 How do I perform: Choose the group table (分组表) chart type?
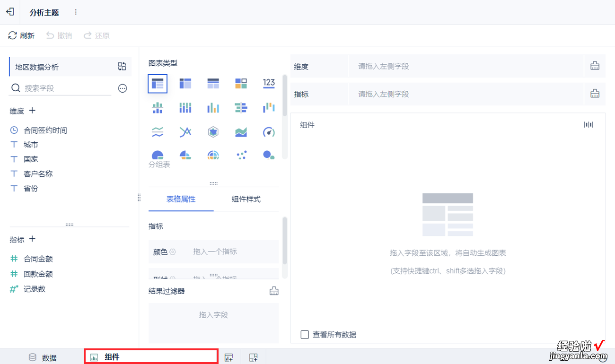point(158,84)
